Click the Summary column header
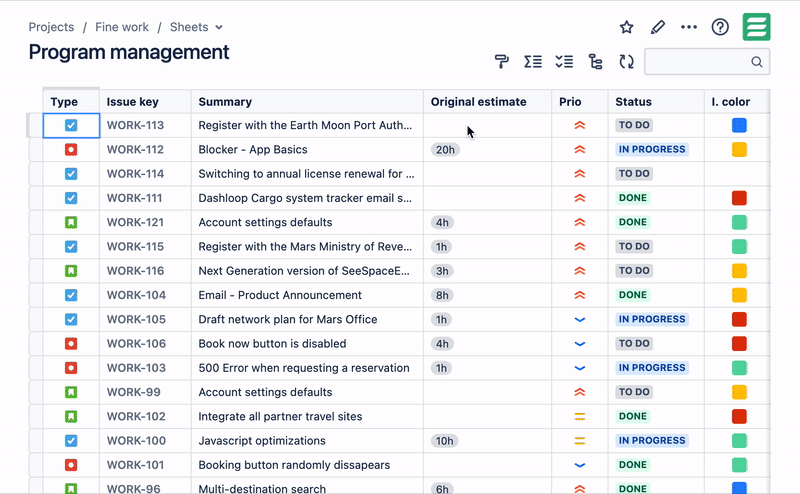Image resolution: width=800 pixels, height=494 pixels. coord(307,102)
